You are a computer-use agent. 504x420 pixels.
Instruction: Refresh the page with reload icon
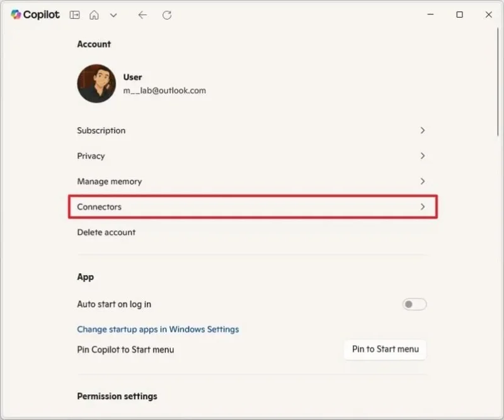167,14
